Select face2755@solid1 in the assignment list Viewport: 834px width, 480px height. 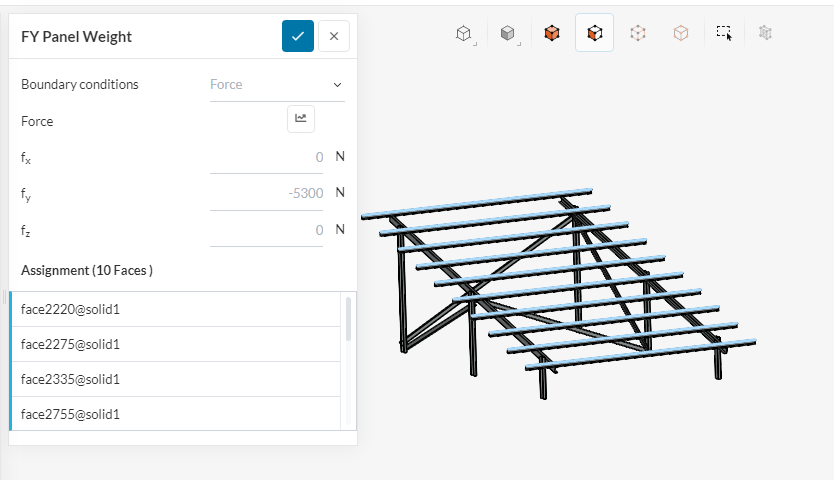tap(175, 414)
